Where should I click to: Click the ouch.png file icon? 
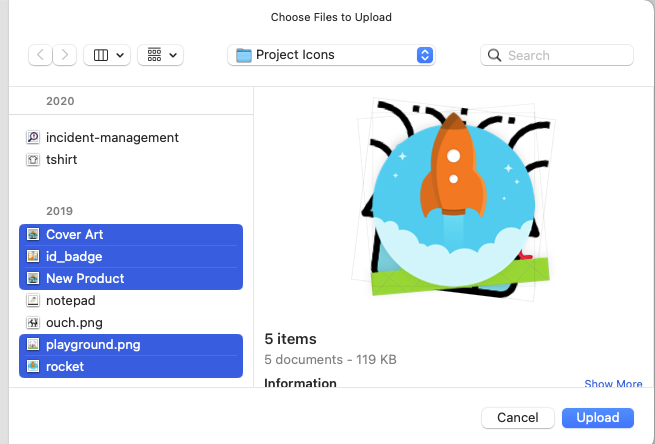pos(33,323)
